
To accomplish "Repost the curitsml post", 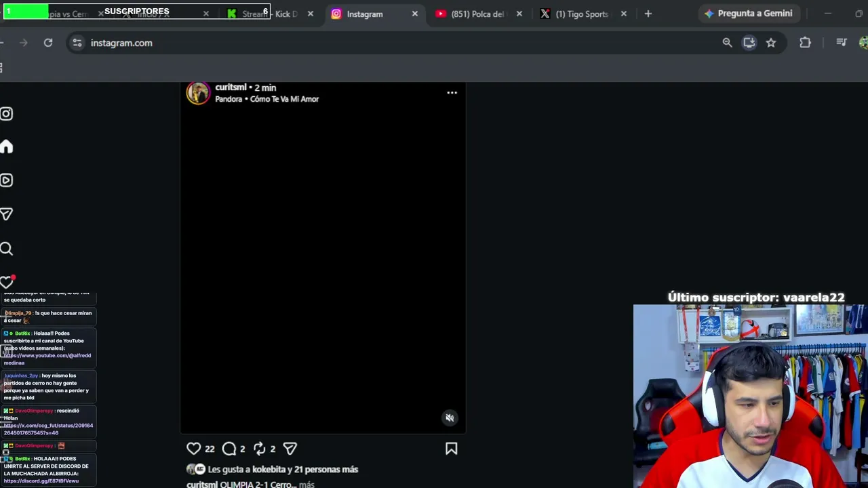I will 260,449.
